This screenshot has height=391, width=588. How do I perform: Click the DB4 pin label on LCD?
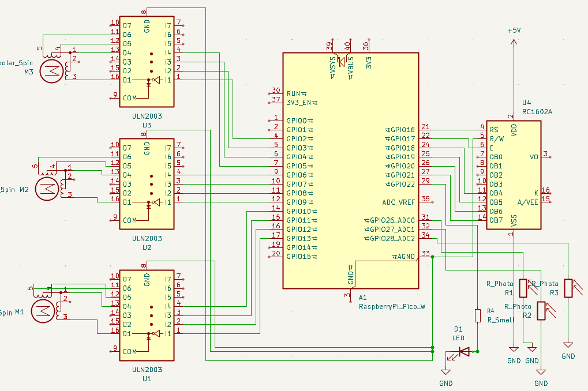tap(496, 193)
